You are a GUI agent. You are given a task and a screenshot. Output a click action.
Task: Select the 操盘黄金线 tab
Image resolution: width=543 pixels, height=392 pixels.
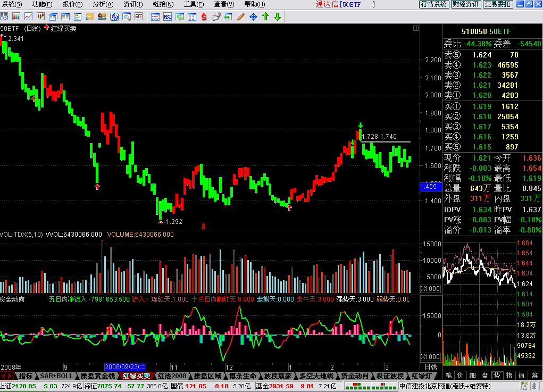[98, 376]
